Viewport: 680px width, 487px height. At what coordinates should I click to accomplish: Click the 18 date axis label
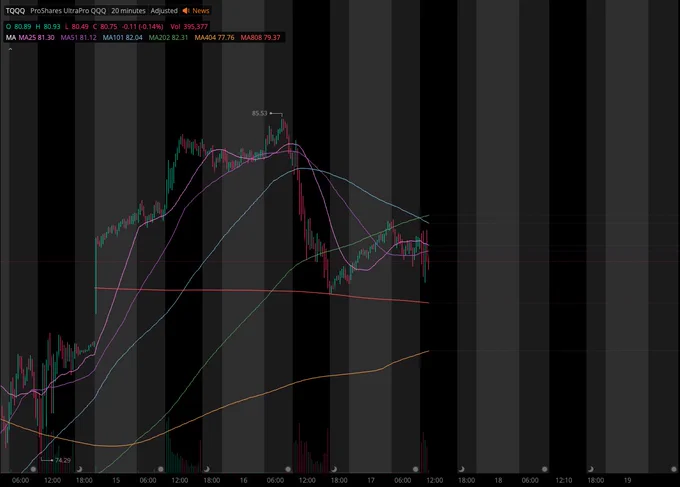498,480
